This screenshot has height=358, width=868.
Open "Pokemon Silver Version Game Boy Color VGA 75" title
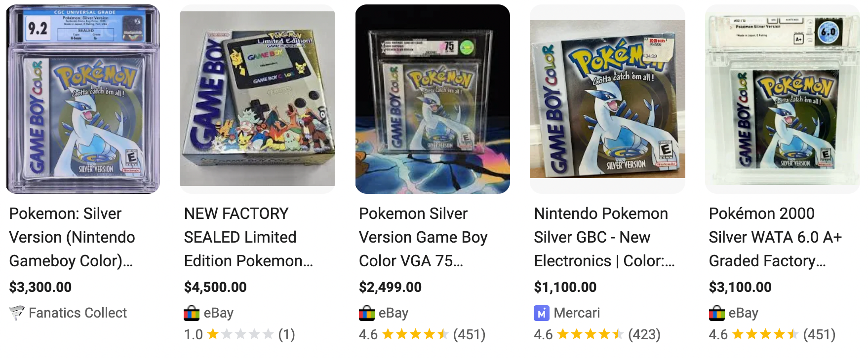tap(423, 237)
